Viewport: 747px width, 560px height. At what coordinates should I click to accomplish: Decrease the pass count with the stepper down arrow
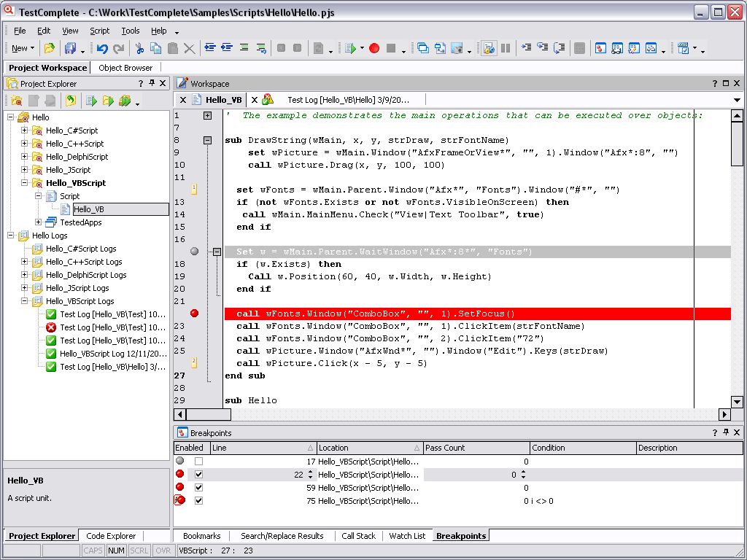[523, 477]
